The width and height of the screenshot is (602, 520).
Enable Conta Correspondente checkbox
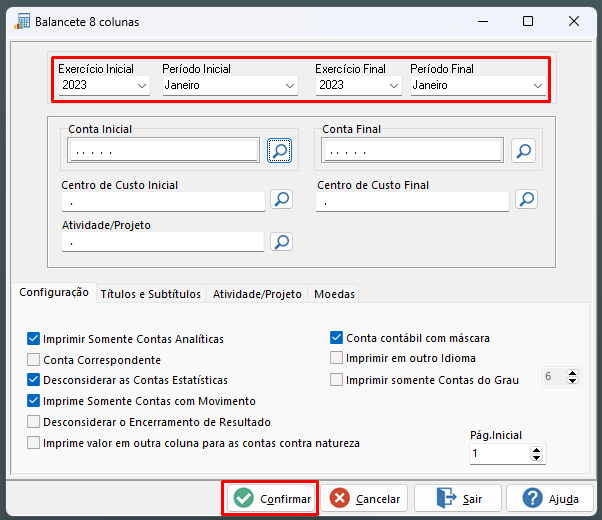33,360
